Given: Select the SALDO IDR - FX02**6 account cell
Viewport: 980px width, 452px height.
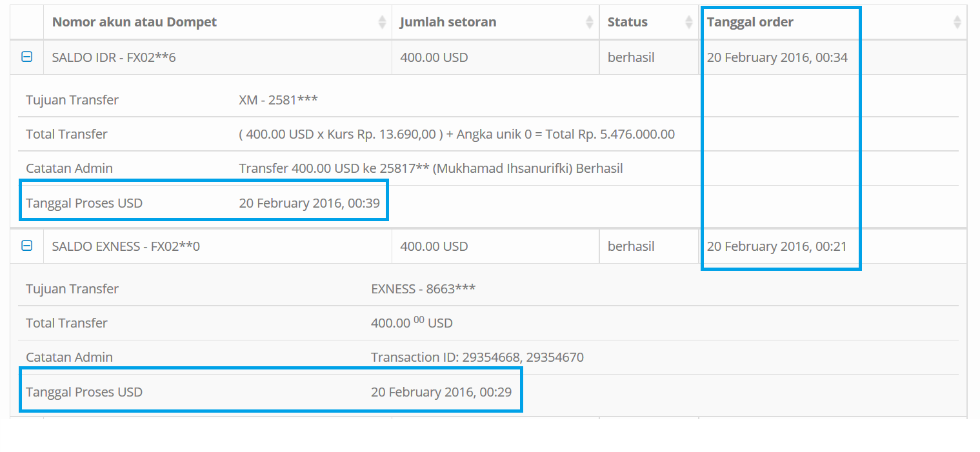Looking at the screenshot, I should pyautogui.click(x=217, y=57).
